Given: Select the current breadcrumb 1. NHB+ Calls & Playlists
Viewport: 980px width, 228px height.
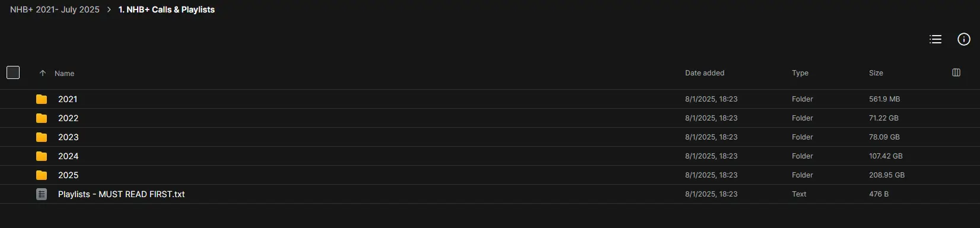Looking at the screenshot, I should (167, 9).
